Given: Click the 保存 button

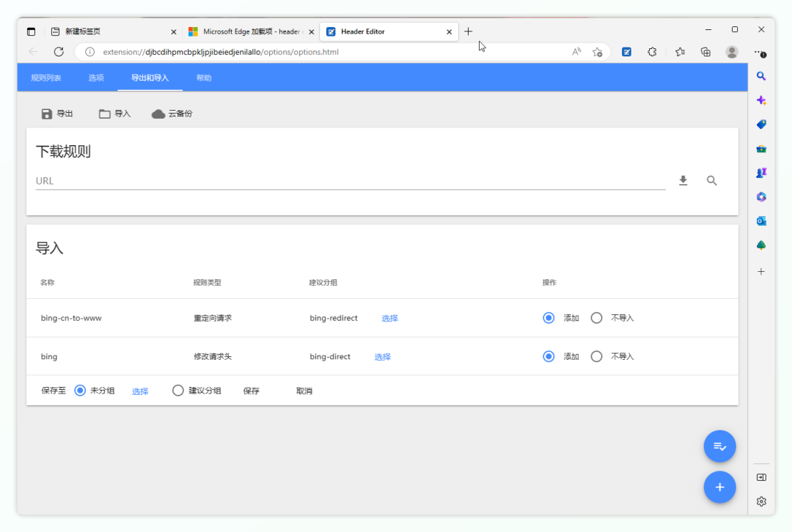Looking at the screenshot, I should click(251, 391).
